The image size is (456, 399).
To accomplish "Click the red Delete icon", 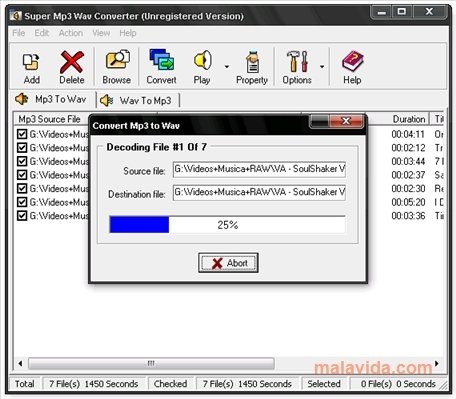I will click(72, 62).
